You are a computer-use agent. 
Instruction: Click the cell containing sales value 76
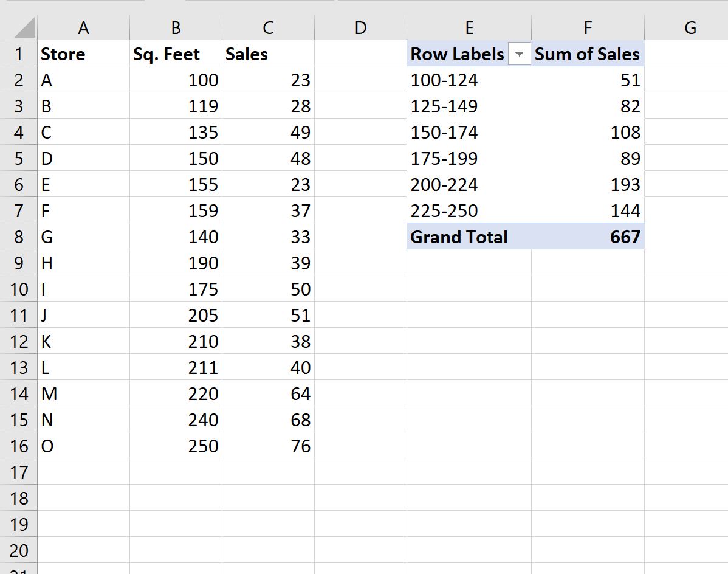click(268, 446)
